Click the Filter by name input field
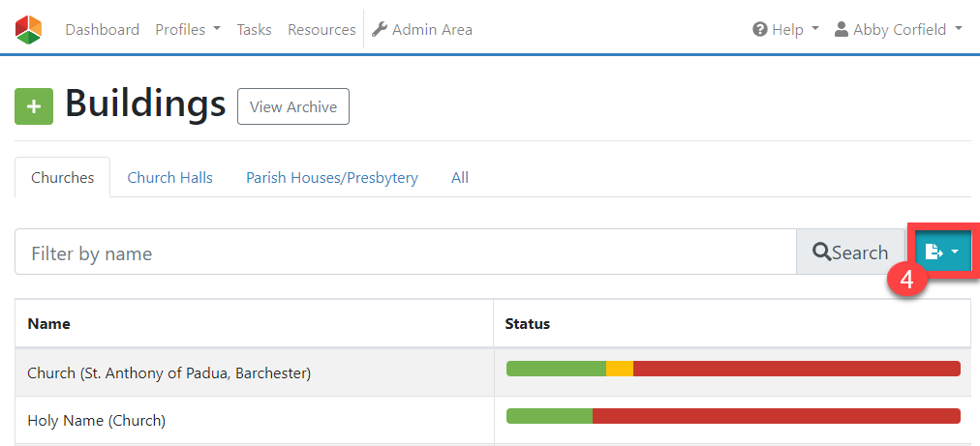Viewport: 980px width, 446px height. point(406,252)
